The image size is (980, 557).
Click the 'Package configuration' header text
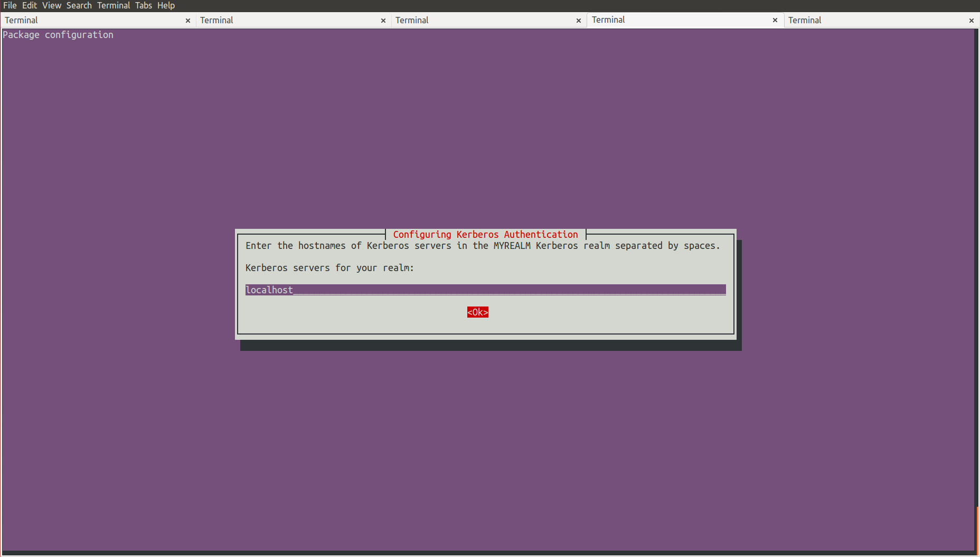pos(58,35)
